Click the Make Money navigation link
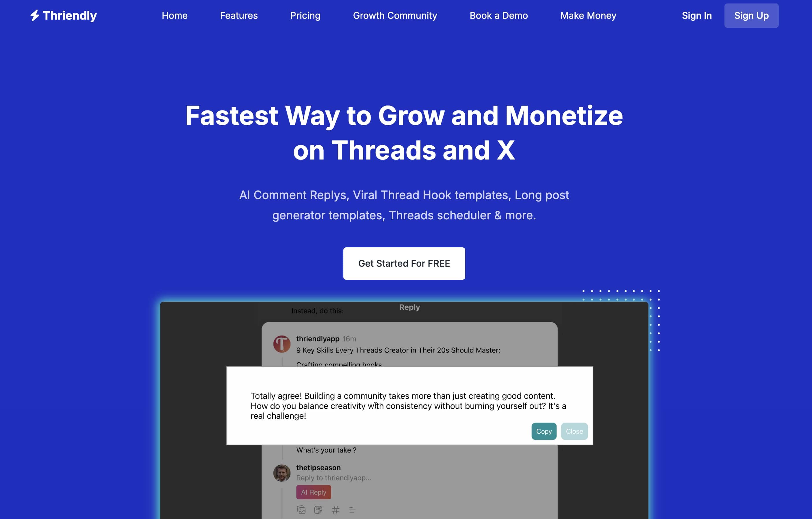This screenshot has width=812, height=519. click(588, 15)
